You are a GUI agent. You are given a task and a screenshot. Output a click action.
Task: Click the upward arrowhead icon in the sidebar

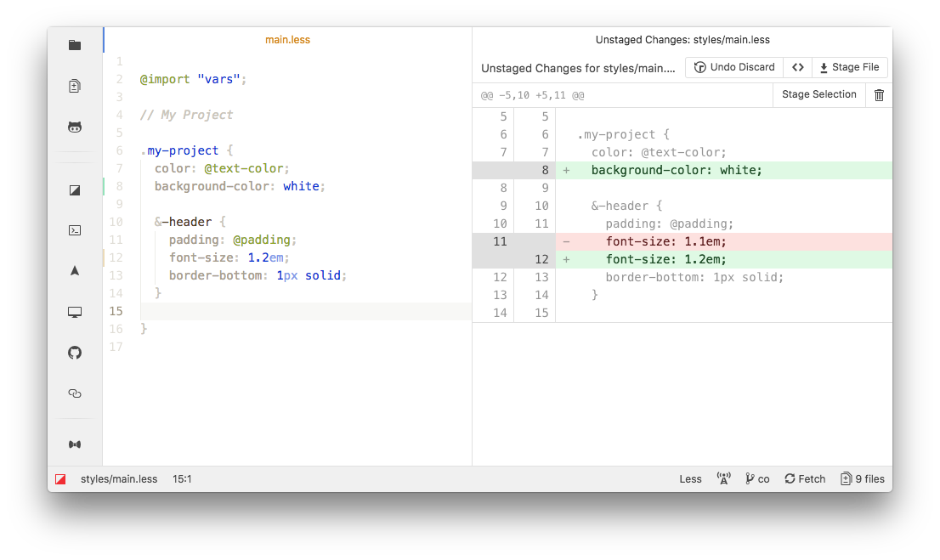click(75, 271)
